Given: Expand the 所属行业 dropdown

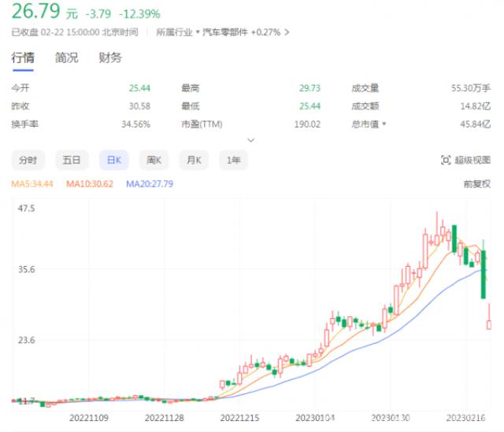Looking at the screenshot, I should tap(196, 32).
